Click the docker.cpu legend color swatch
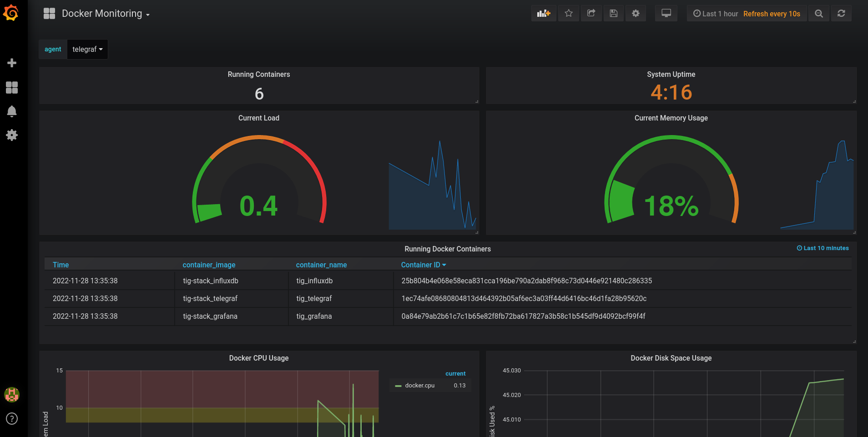Screen dimensions: 868x437 point(398,386)
